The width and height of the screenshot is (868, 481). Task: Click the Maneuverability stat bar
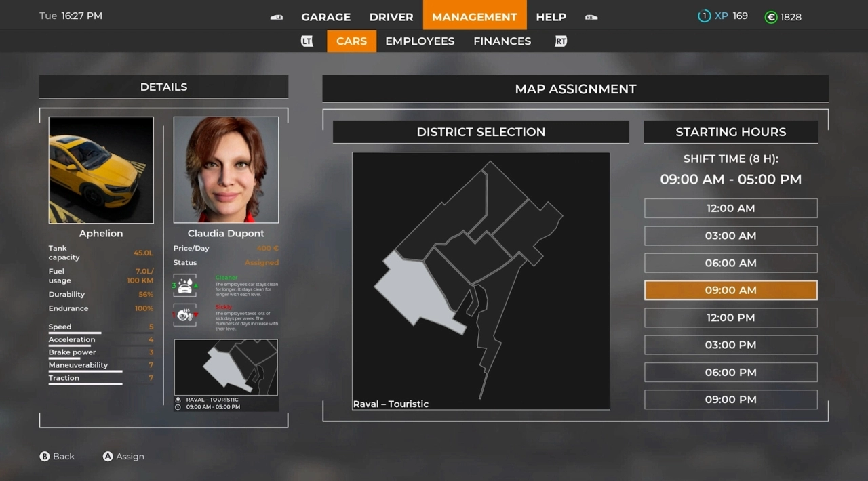(x=85, y=371)
